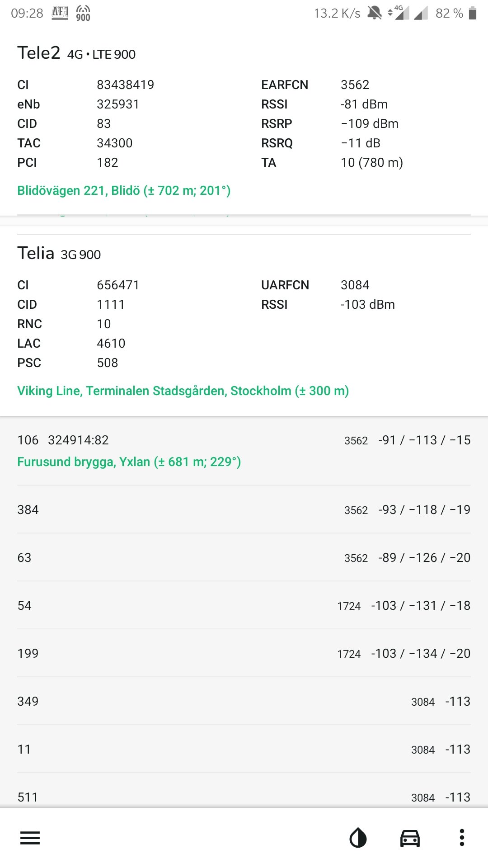Tap the 900 band notification icon
This screenshot has width=488, height=868.
click(83, 13)
